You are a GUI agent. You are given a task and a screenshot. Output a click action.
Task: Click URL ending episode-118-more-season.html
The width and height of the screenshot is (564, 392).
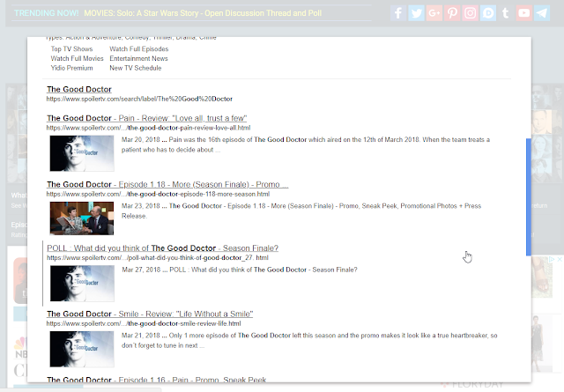coord(158,194)
